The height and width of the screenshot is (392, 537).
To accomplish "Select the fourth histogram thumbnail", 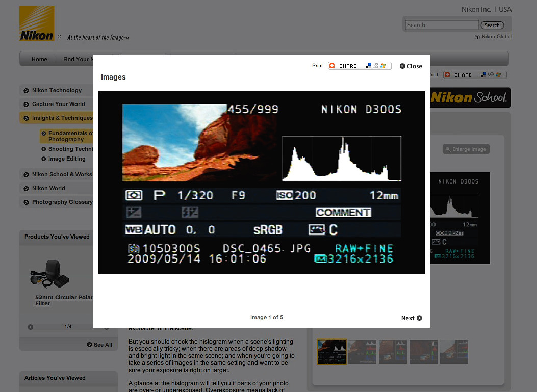I will 424,352.
